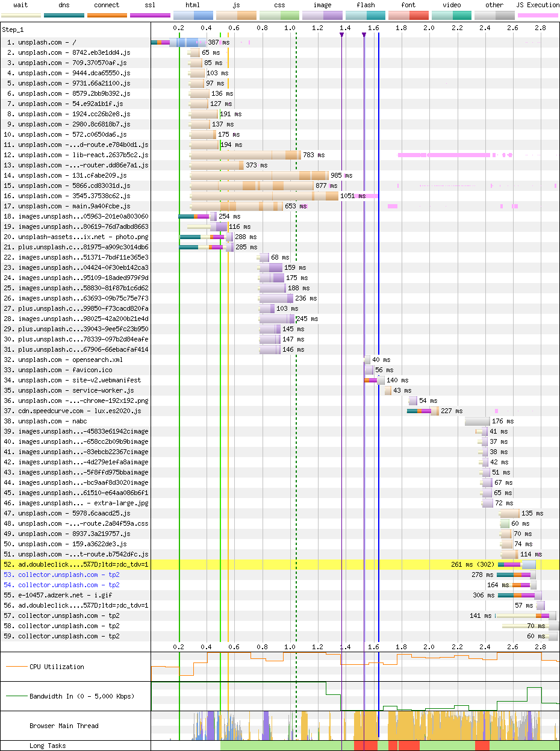Click the Step_1 heading label
Image resolution: width=560 pixels, height=751 pixels.
tap(14, 29)
